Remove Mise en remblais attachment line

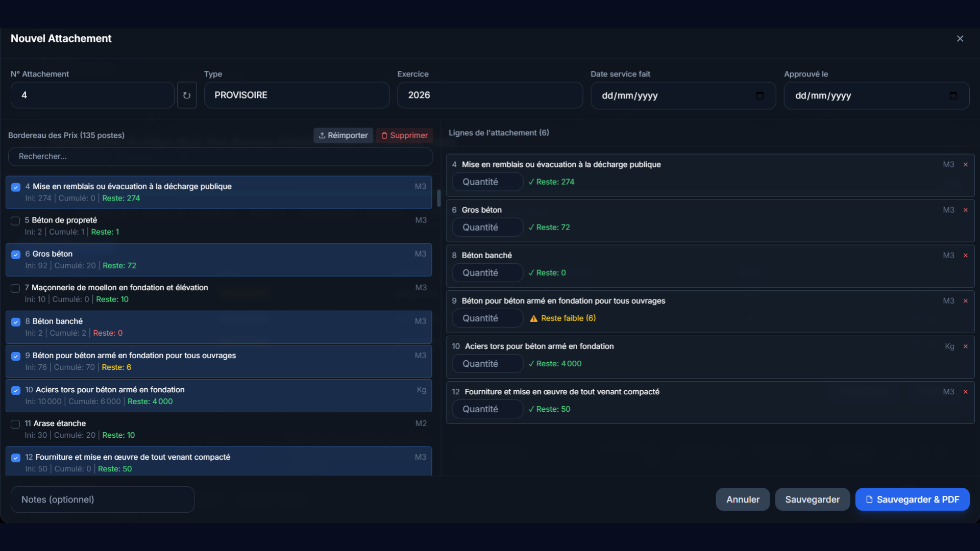point(966,165)
